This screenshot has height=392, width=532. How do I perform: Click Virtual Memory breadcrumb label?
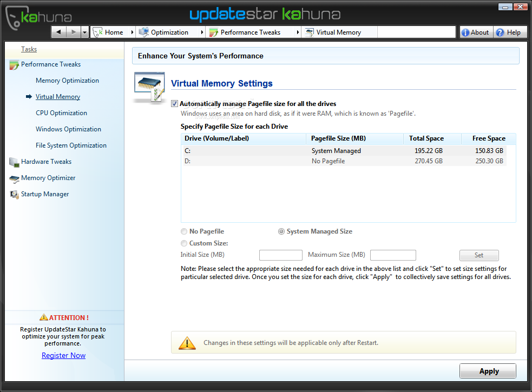[x=339, y=32]
